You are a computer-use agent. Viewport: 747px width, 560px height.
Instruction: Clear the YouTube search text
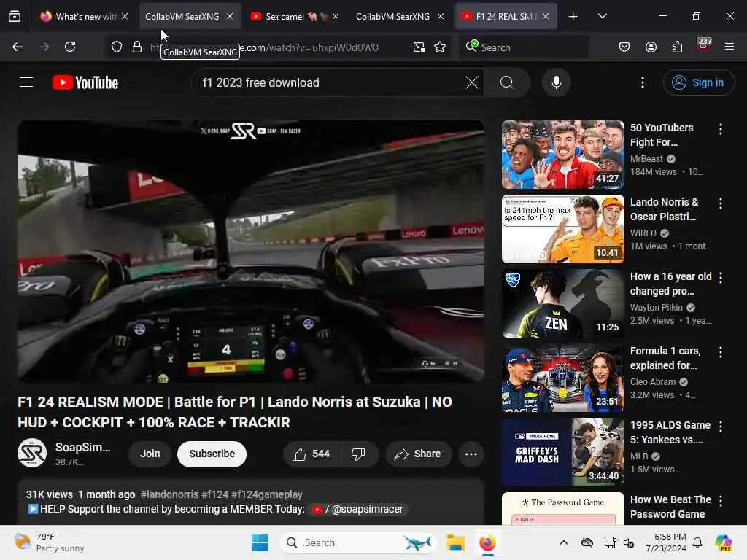tap(472, 82)
